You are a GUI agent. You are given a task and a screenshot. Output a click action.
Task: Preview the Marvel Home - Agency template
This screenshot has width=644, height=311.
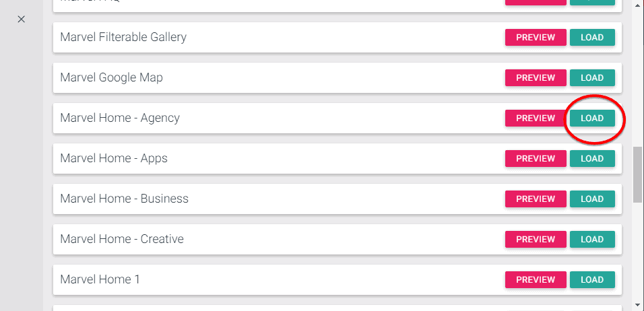pyautogui.click(x=536, y=118)
